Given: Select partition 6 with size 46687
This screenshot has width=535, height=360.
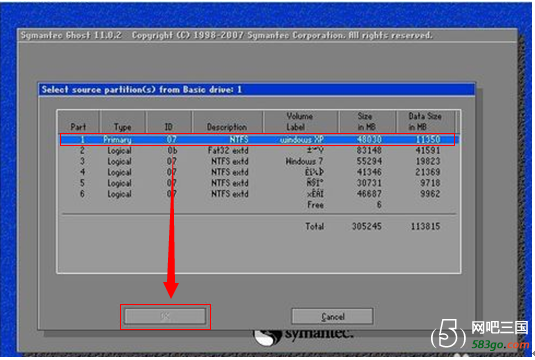Looking at the screenshot, I should [259, 194].
